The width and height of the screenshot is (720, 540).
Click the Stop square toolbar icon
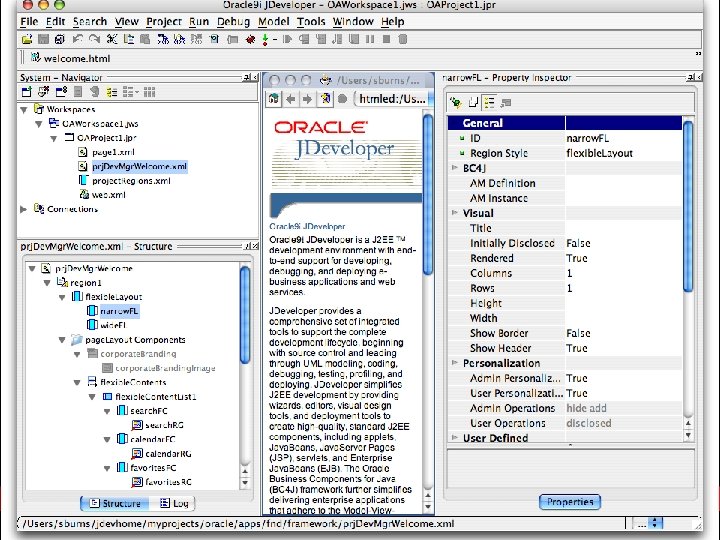point(386,39)
